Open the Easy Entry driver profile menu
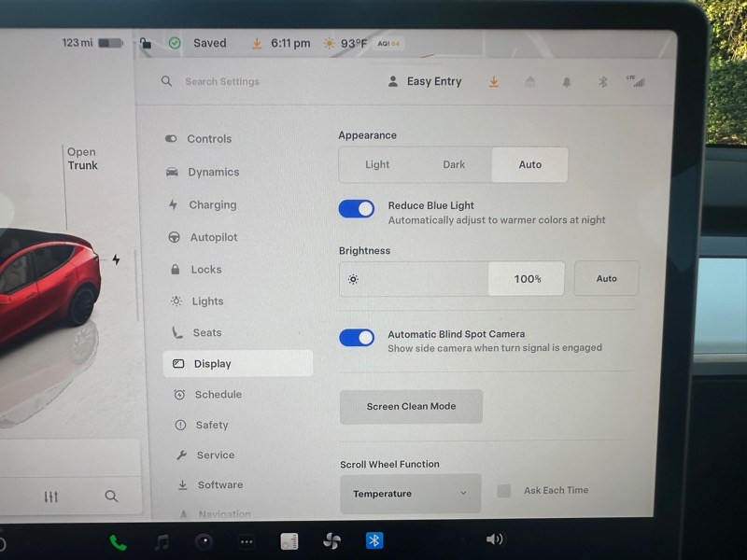The height and width of the screenshot is (560, 747). [x=425, y=82]
